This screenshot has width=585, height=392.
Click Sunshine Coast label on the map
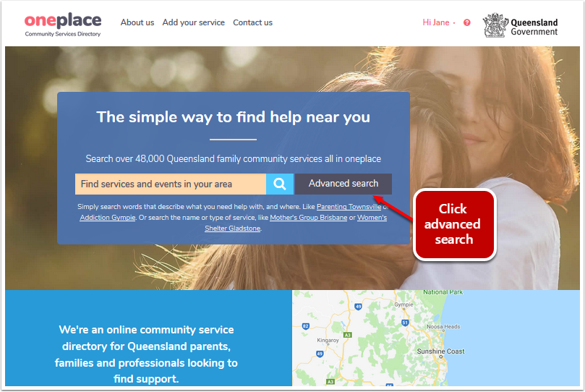440,351
